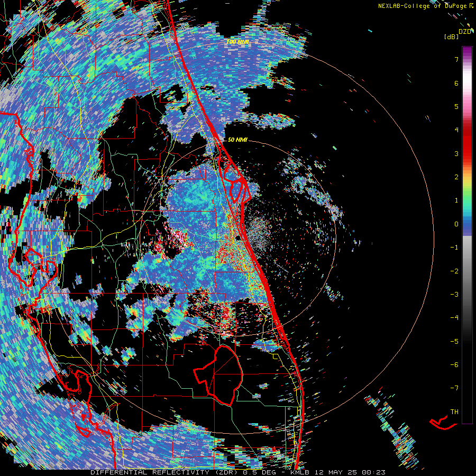Viewport: 476px width, 476px height.
Task: Click the -3 value on the color scale
Action: click(454, 294)
